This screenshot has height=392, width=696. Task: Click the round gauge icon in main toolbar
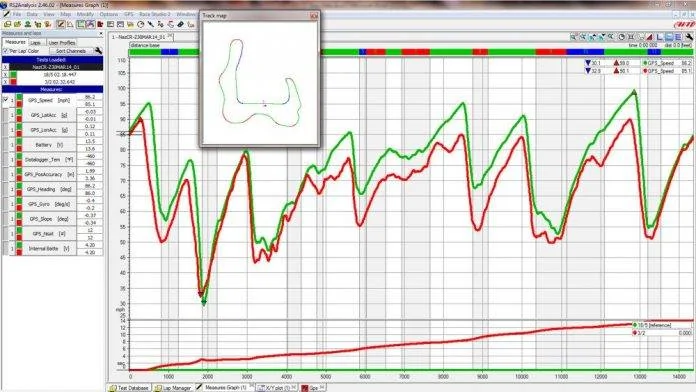(x=141, y=24)
